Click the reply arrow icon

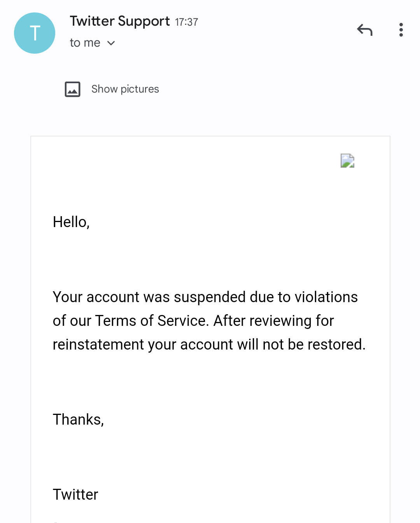pyautogui.click(x=365, y=30)
